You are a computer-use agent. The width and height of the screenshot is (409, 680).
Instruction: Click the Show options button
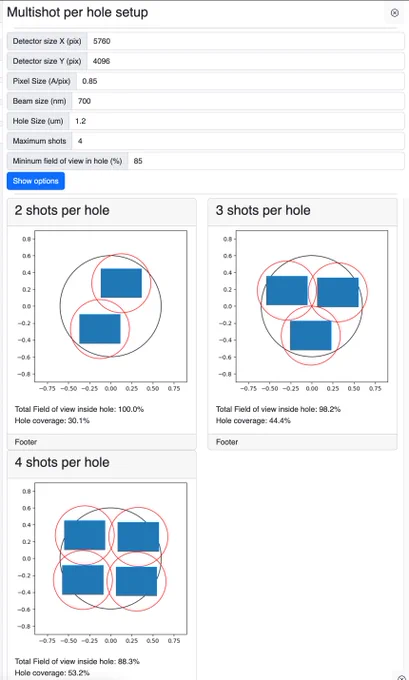(36, 181)
